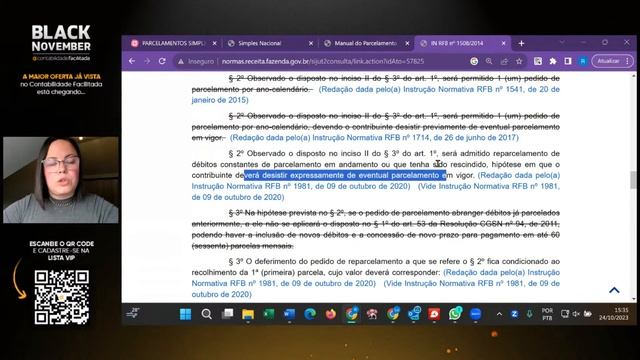Open Word from the taskbar
640x360 pixels.
[x=289, y=314]
